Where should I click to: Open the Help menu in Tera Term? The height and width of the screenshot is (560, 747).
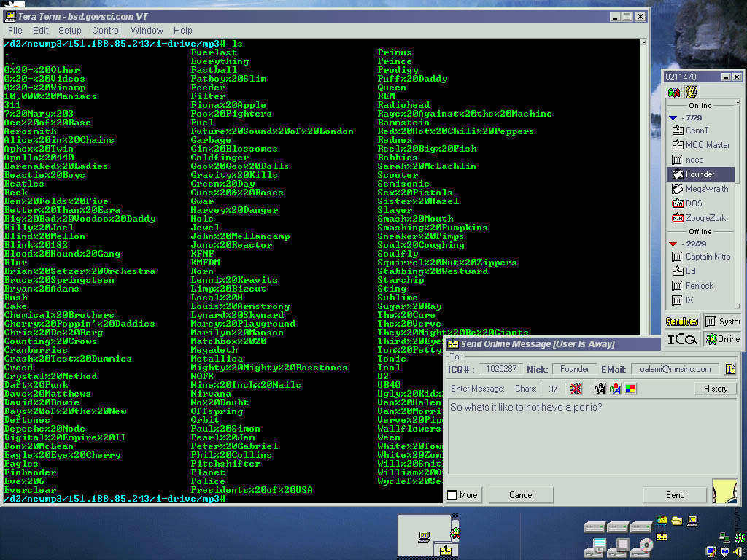(183, 31)
